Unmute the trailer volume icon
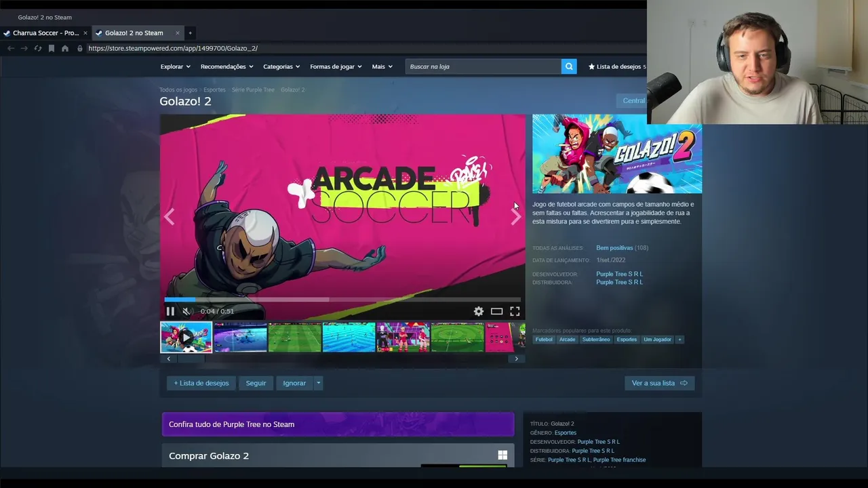 coord(186,311)
